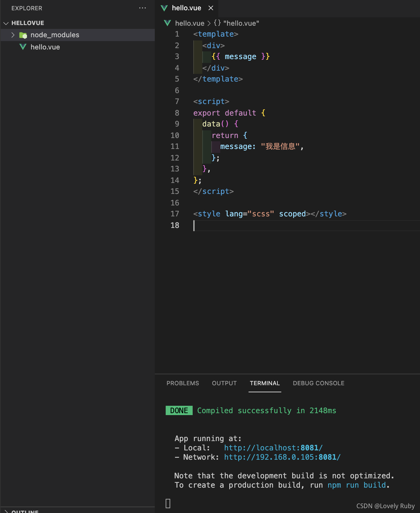Image resolution: width=420 pixels, height=513 pixels.
Task: Open the DEBUG CONSOLE panel tab
Action: coord(319,383)
